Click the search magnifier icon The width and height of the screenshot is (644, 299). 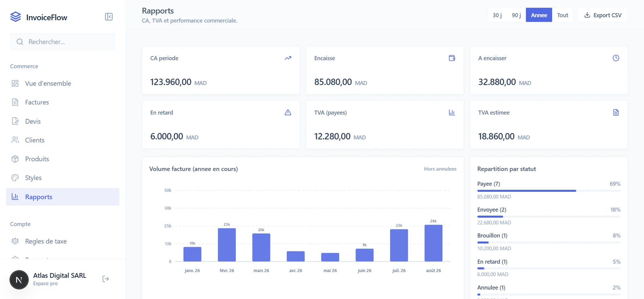click(20, 42)
